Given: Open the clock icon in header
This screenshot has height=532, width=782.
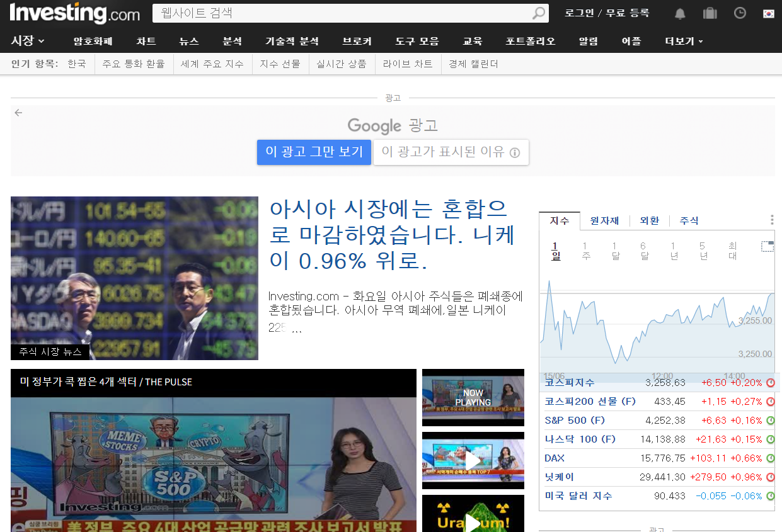Looking at the screenshot, I should click(740, 13).
